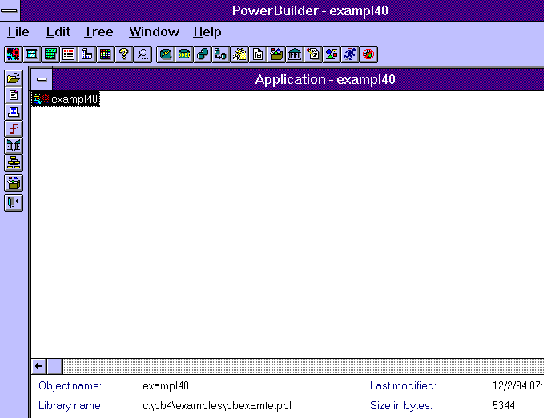Image resolution: width=544 pixels, height=418 pixels.
Task: Click the 'Size in bytes' label
Action: (x=401, y=405)
